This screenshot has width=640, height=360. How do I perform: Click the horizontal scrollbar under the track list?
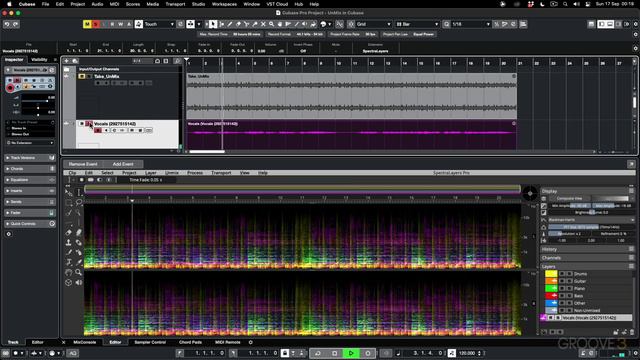[207, 152]
